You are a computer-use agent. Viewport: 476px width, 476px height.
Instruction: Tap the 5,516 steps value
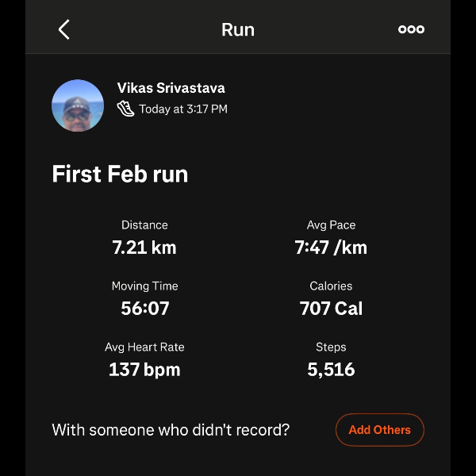(331, 370)
